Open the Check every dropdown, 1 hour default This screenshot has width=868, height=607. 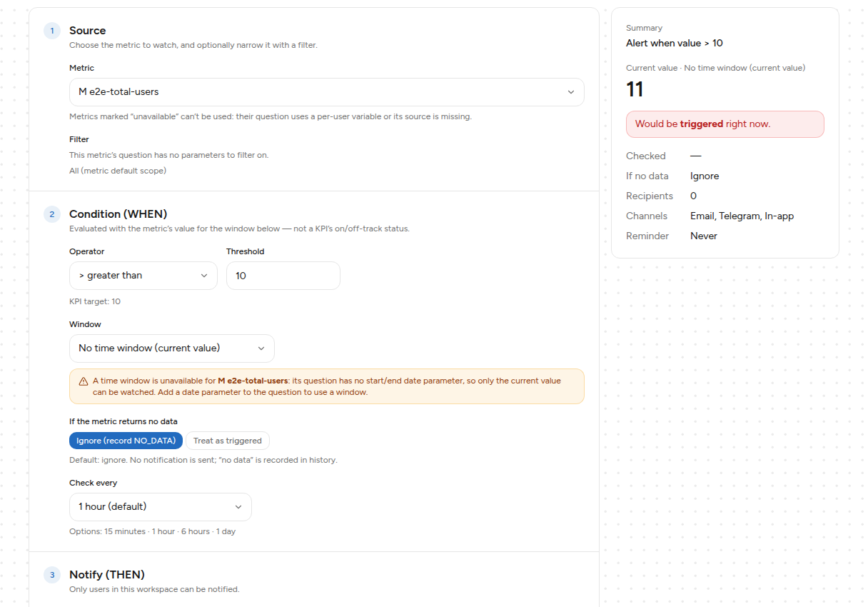160,507
